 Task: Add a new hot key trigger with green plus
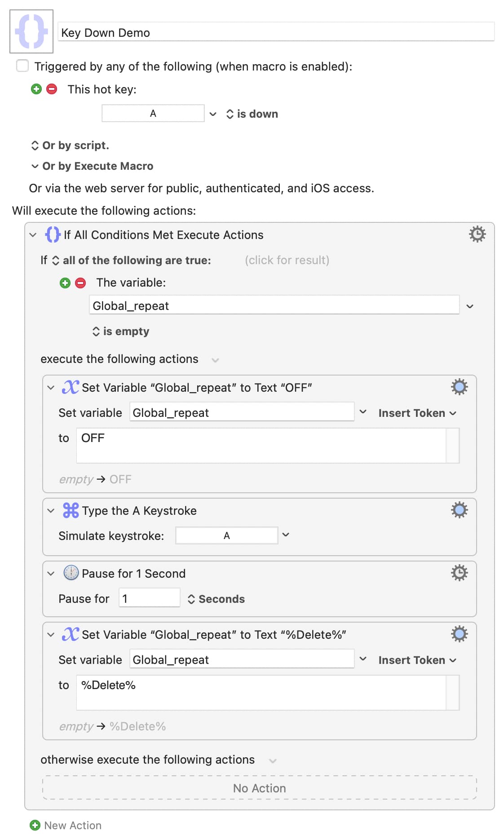click(36, 89)
